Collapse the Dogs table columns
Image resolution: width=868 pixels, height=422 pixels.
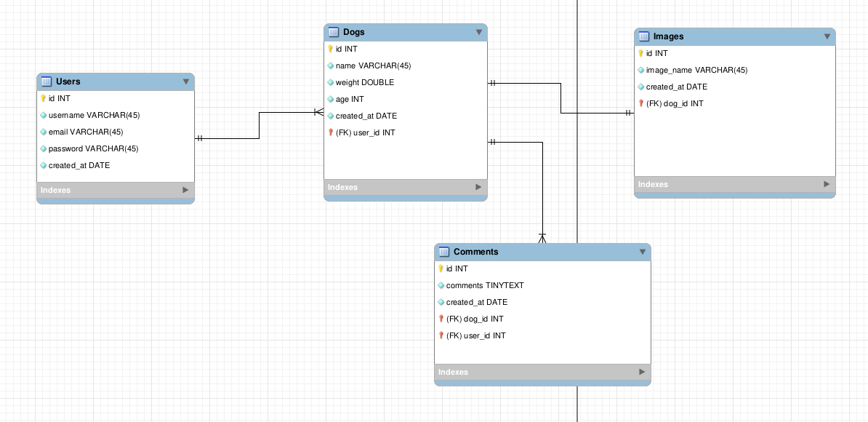click(479, 33)
